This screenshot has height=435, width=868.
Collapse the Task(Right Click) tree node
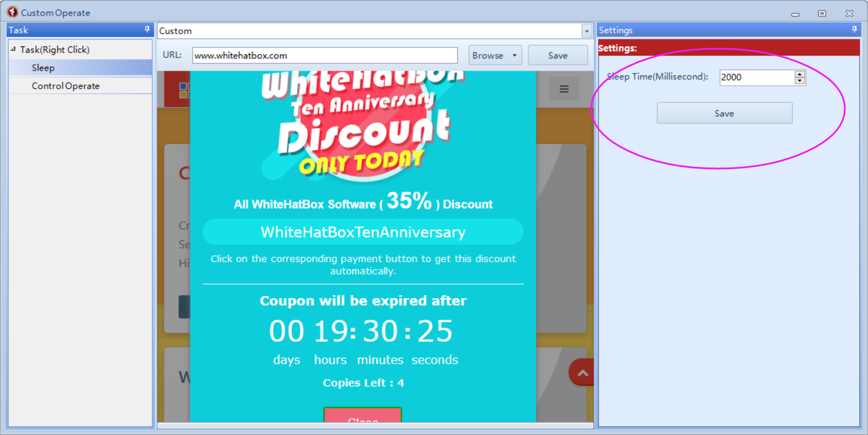point(13,49)
